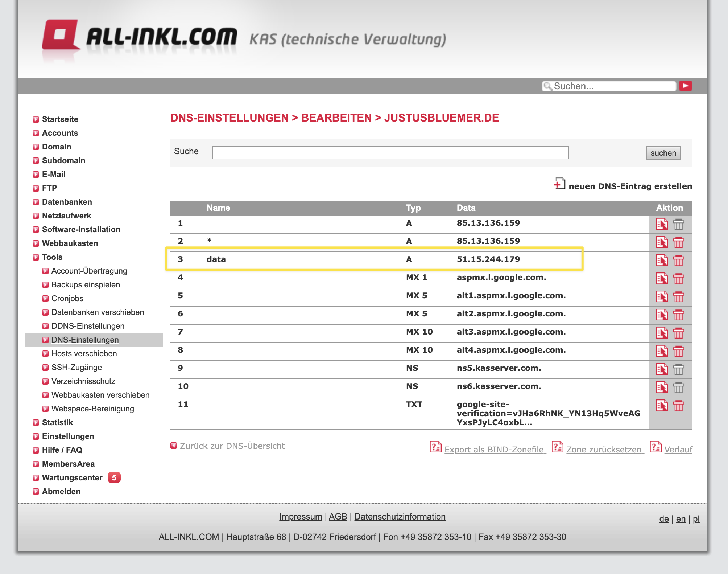This screenshot has width=728, height=574.
Task: Edit the ns5.kasserver.com NS entry
Action: click(x=662, y=369)
